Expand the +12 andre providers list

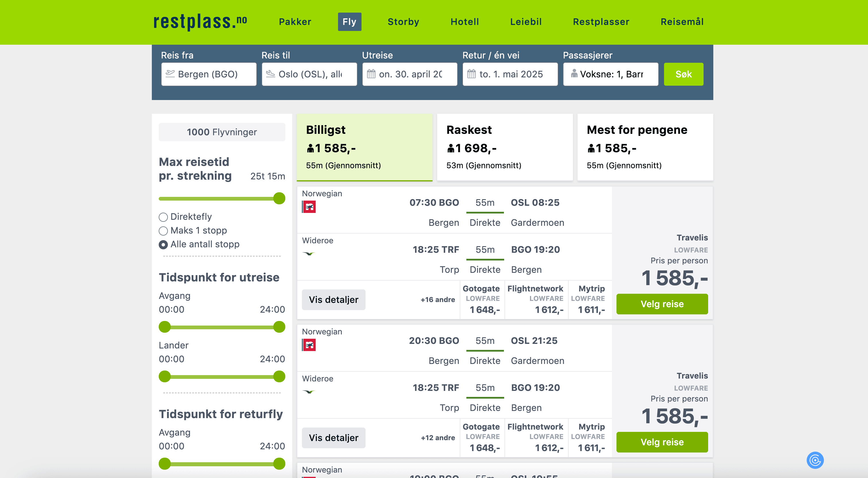pos(437,438)
